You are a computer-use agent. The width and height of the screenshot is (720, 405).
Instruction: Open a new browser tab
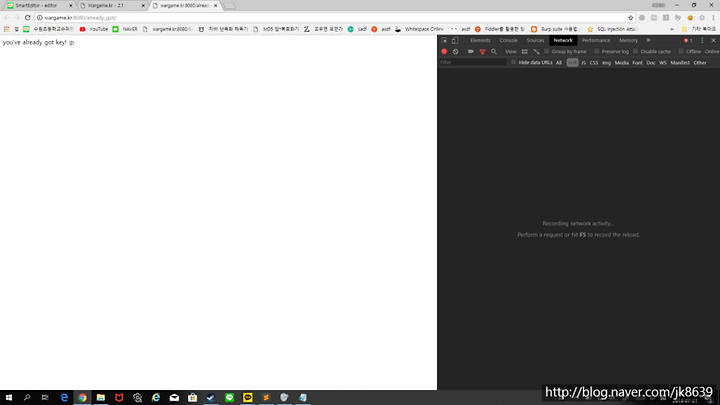click(230, 6)
